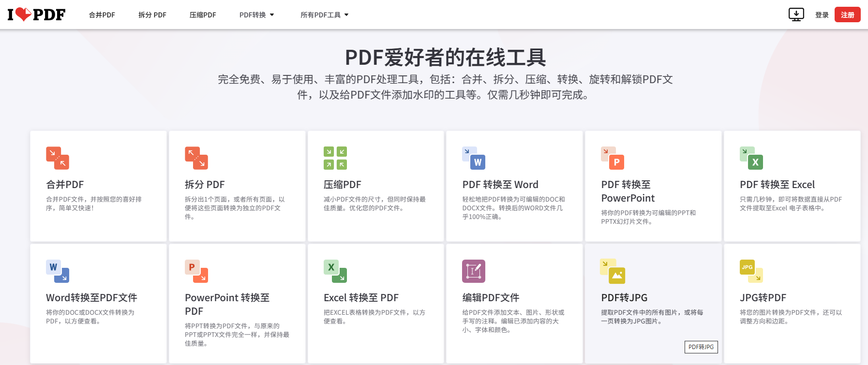Click the description starting 将你的PDF转换为可编辑的PPT
This screenshot has width=868, height=365.
648,217
